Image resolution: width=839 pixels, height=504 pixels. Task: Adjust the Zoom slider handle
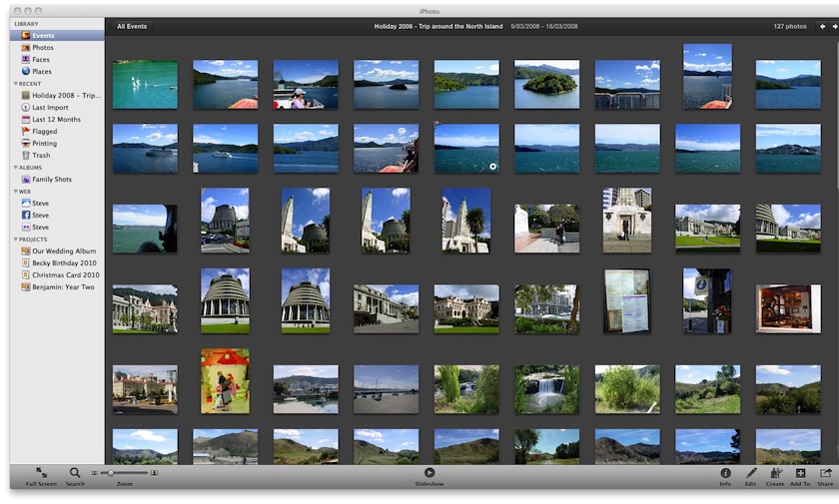[x=110, y=473]
